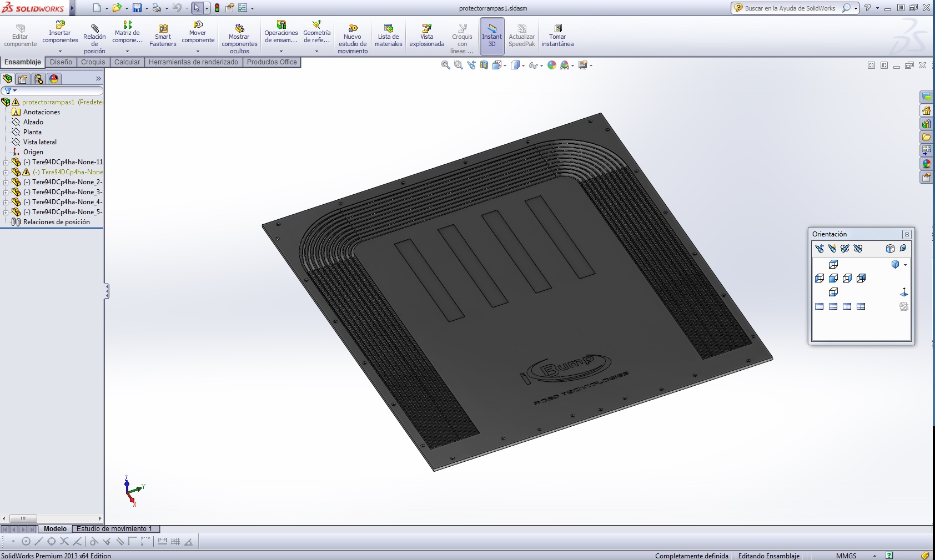
Task: Select Anotaciones tree item
Action: [x=42, y=112]
